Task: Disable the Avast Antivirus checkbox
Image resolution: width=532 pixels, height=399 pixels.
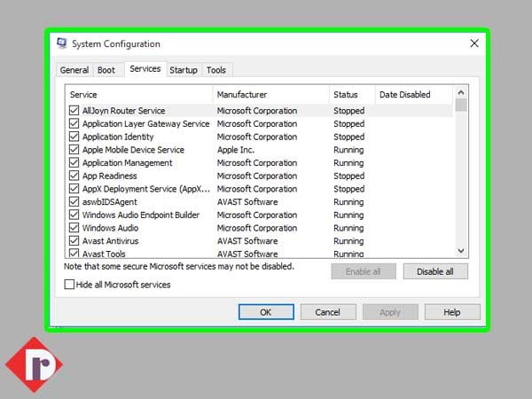Action: click(74, 240)
